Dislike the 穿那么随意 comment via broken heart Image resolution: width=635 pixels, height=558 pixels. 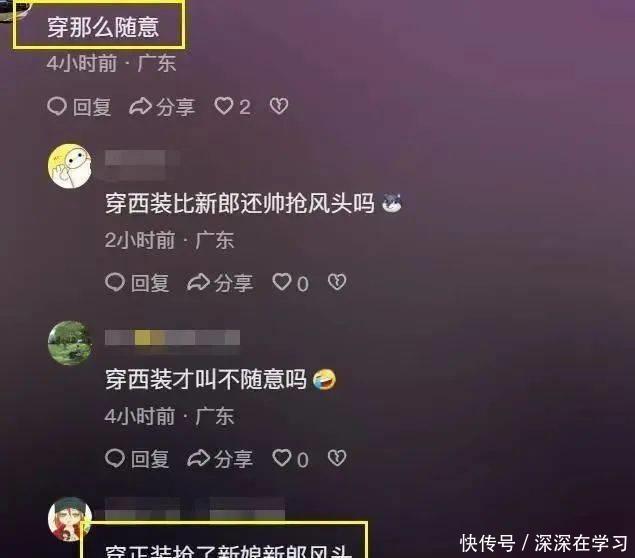[279, 106]
